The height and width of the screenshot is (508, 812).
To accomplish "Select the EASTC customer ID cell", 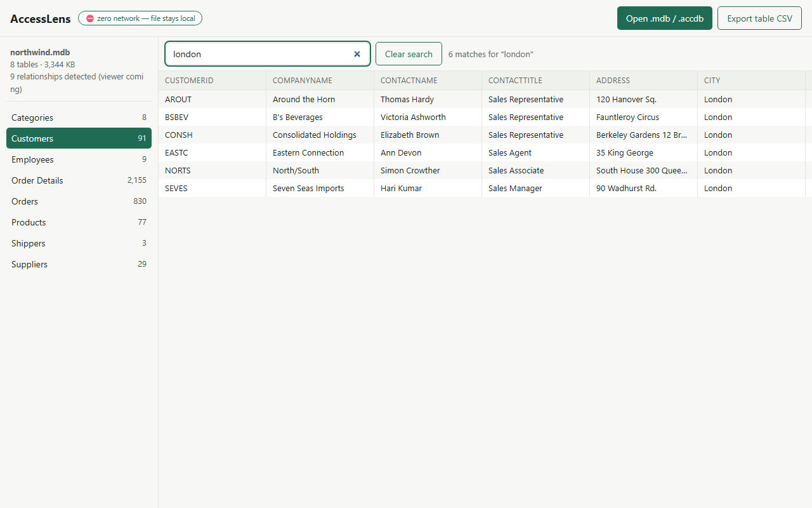I will click(213, 152).
